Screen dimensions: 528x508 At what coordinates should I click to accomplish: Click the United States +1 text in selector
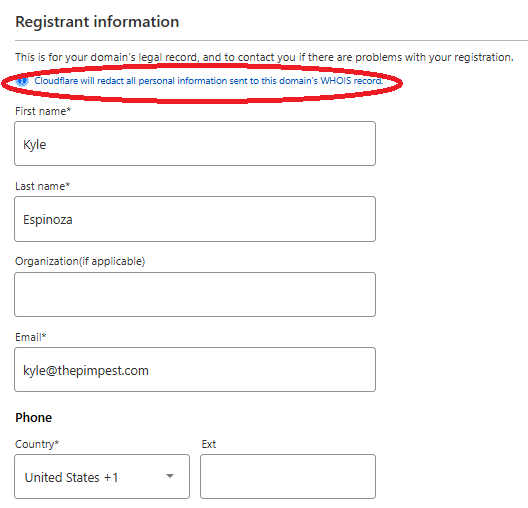(71, 477)
